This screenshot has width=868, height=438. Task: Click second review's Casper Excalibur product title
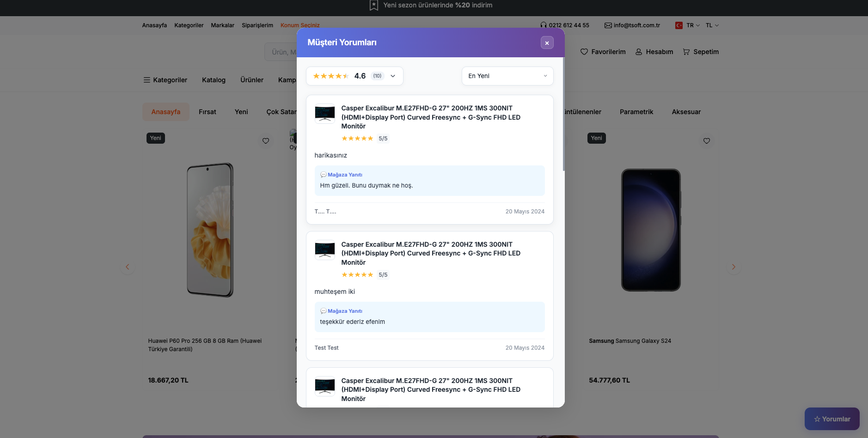coord(431,254)
